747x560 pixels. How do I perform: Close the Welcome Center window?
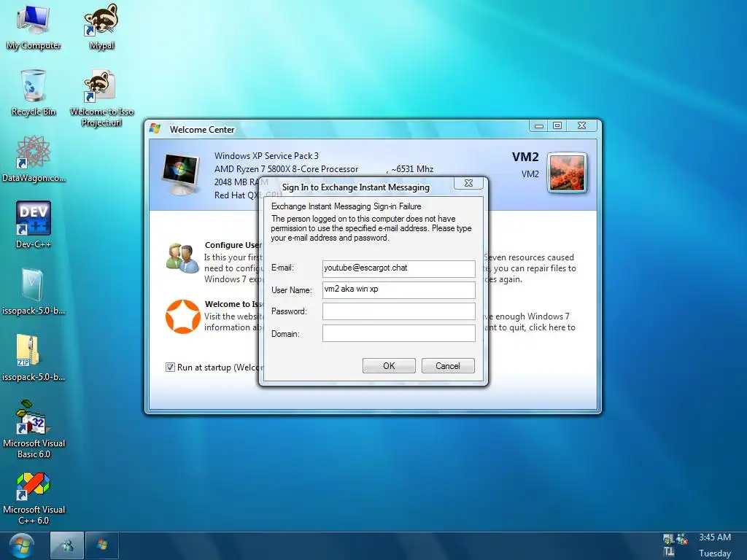coord(581,125)
